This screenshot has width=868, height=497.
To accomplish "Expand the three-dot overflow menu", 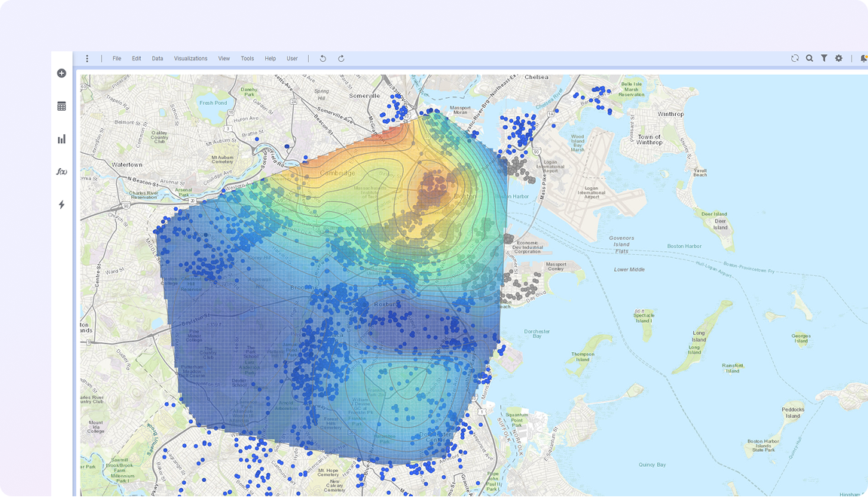I will [87, 58].
